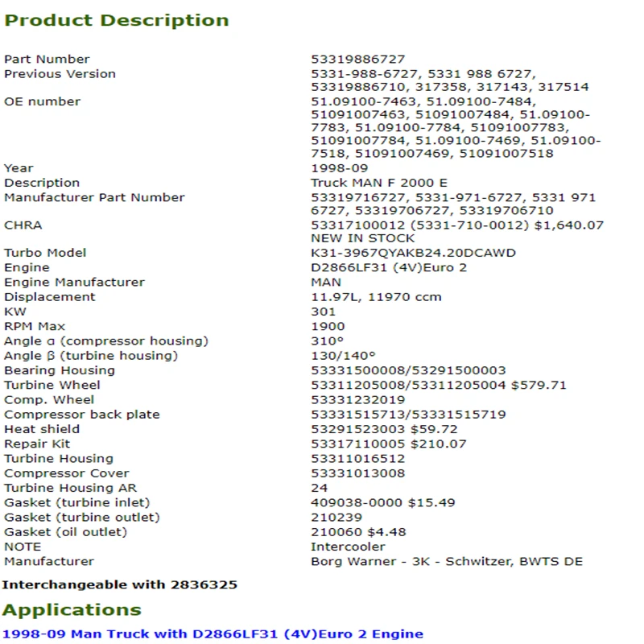644x644 pixels.
Task: Click Engine Manufacturer value 'MAN'
Action: pos(326,283)
